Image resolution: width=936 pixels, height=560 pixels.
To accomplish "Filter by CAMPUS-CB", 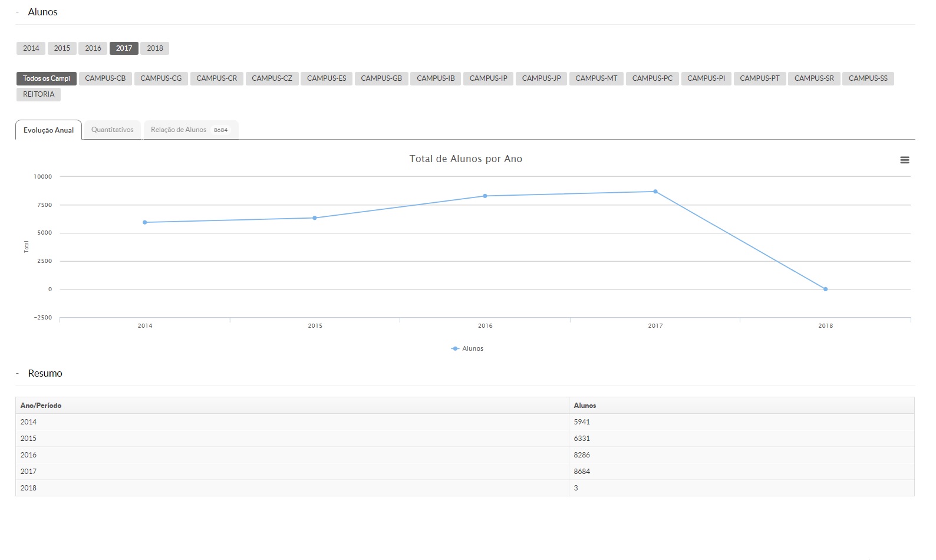I will pos(105,78).
